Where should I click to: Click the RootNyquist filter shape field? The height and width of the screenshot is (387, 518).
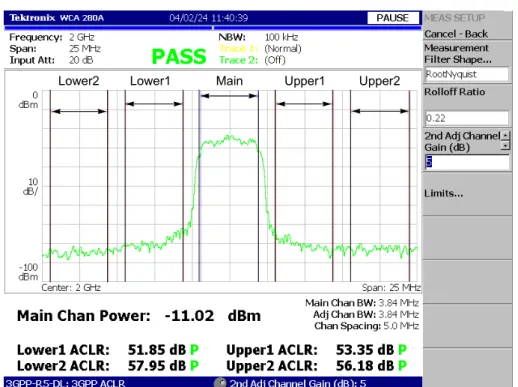click(x=467, y=74)
